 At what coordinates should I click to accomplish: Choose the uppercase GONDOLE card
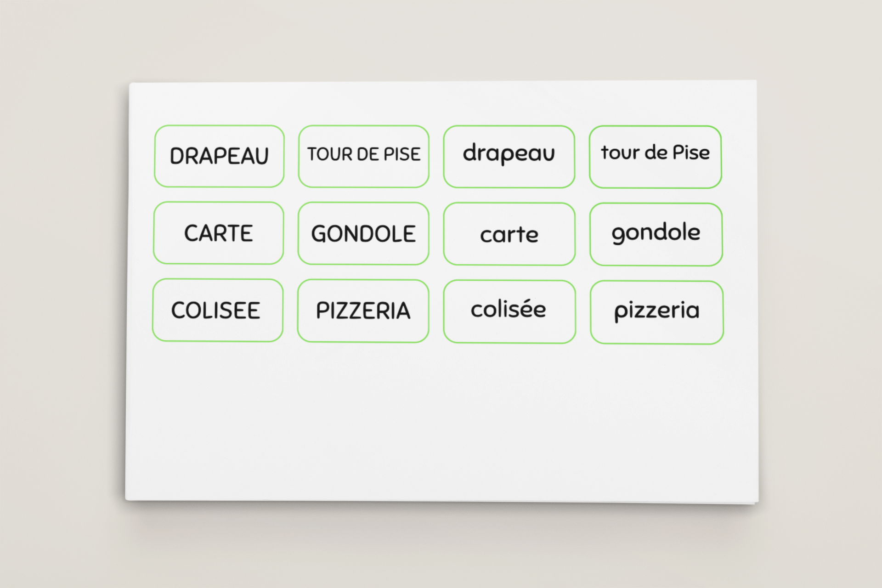(363, 233)
